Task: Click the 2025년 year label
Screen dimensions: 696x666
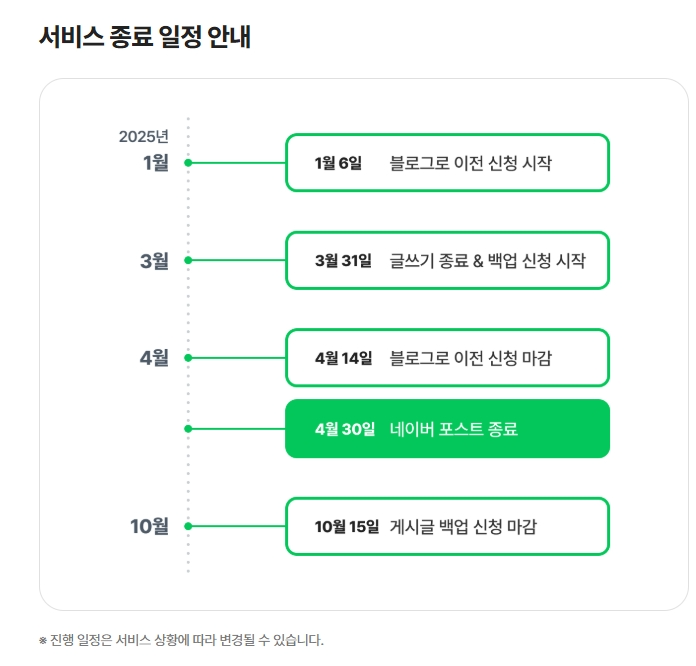Action: point(144,137)
